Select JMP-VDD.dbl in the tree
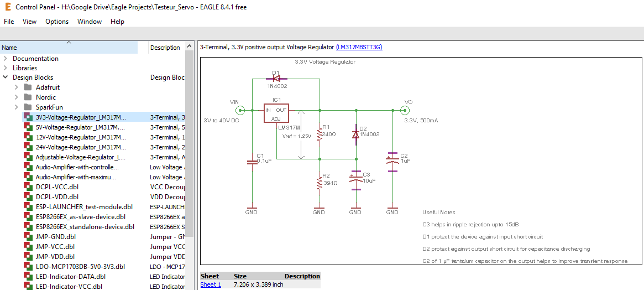Image resolution: width=644 pixels, height=290 pixels. [x=55, y=256]
